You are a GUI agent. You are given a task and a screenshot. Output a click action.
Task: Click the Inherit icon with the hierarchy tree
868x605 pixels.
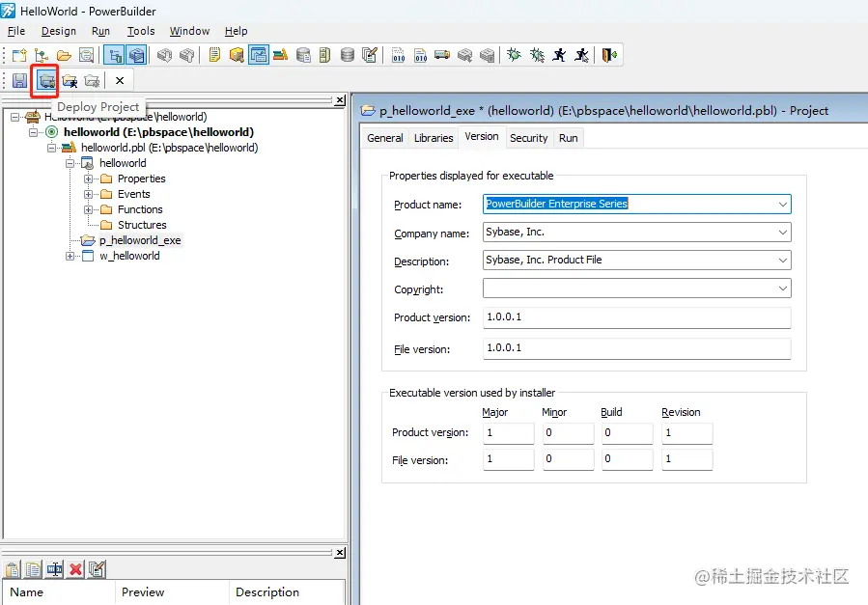coord(42,55)
